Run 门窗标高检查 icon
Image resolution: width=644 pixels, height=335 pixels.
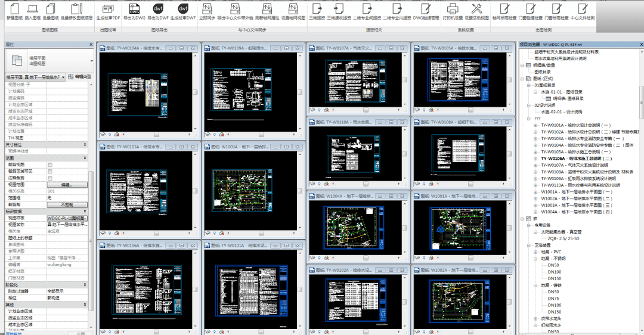pyautogui.click(x=556, y=11)
